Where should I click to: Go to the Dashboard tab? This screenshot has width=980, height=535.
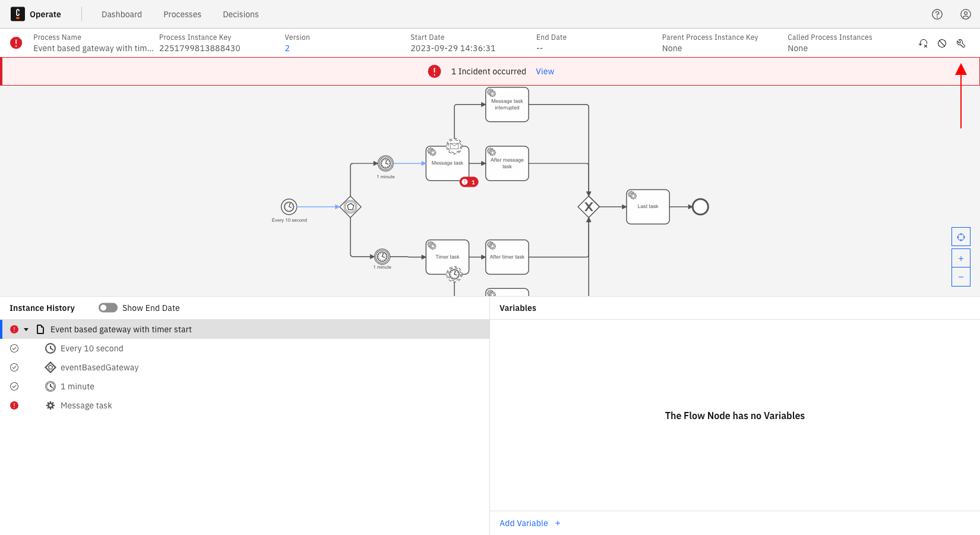(122, 14)
